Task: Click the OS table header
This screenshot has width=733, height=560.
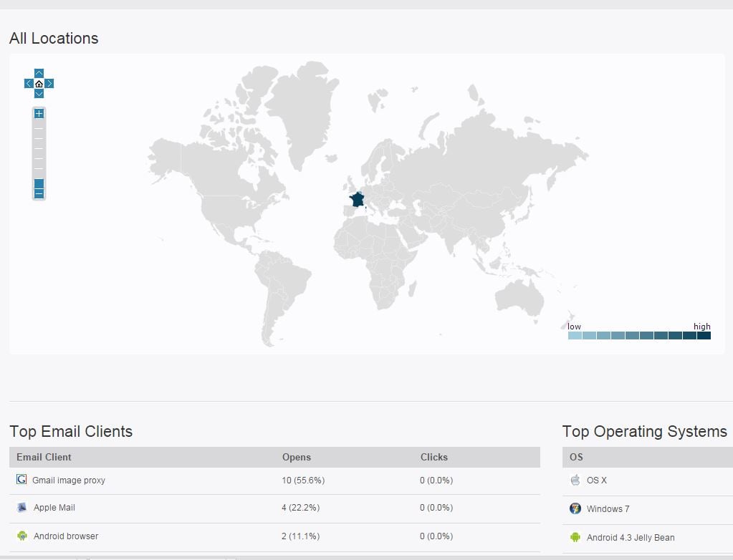Action: pos(575,457)
